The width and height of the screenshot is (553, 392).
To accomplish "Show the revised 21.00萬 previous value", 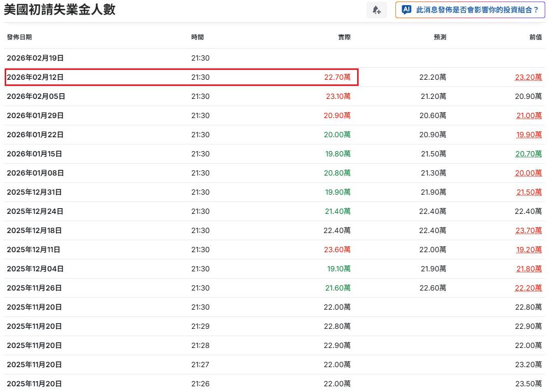I will point(529,115).
